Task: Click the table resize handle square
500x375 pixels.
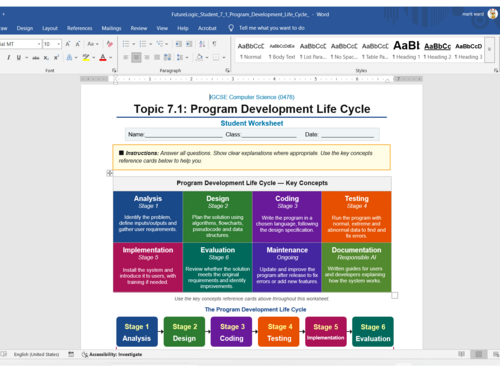Action: [x=395, y=296]
